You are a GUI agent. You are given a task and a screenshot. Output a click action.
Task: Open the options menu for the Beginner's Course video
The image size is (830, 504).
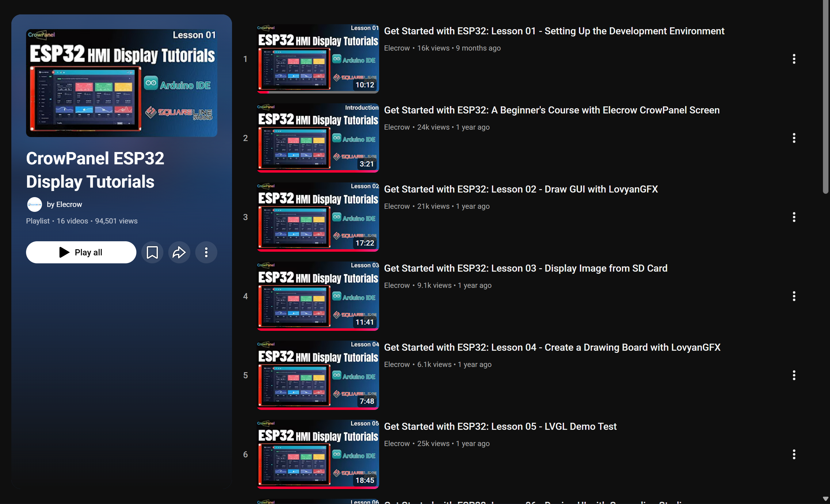click(794, 138)
